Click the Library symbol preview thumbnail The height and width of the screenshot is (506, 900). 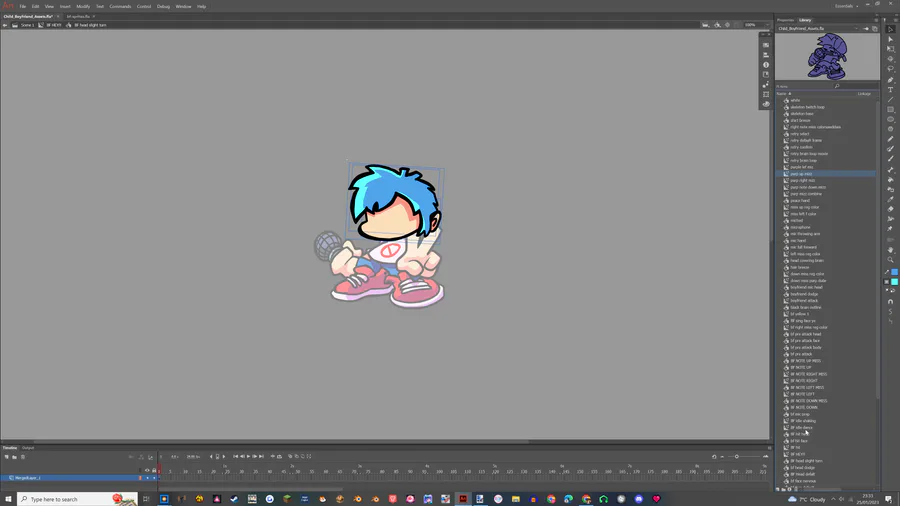coord(827,56)
